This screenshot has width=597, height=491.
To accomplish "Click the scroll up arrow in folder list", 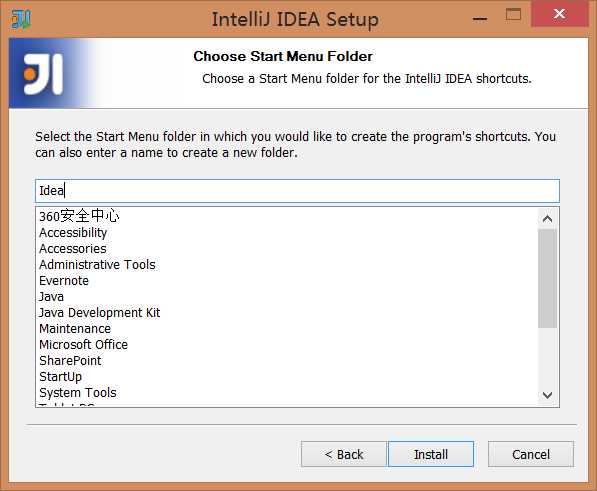I will point(547,219).
